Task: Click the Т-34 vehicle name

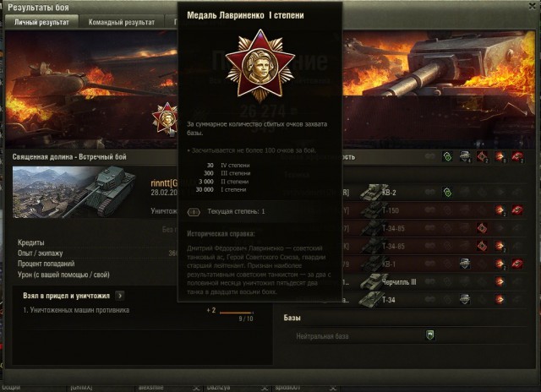Action: 389,300
